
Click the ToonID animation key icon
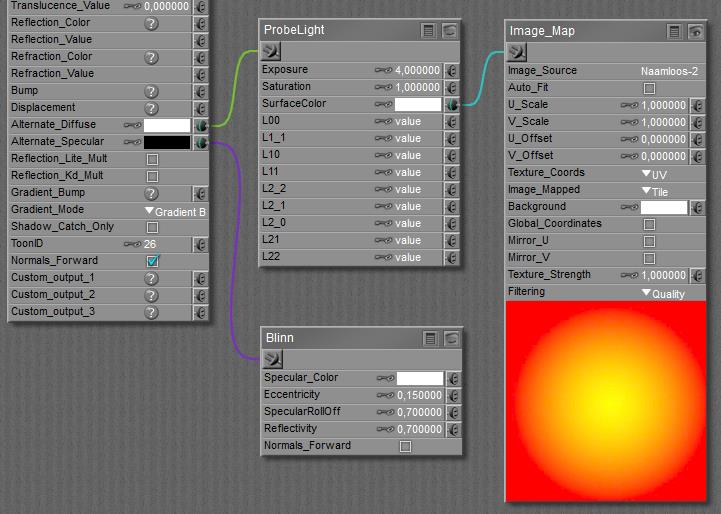pos(132,244)
